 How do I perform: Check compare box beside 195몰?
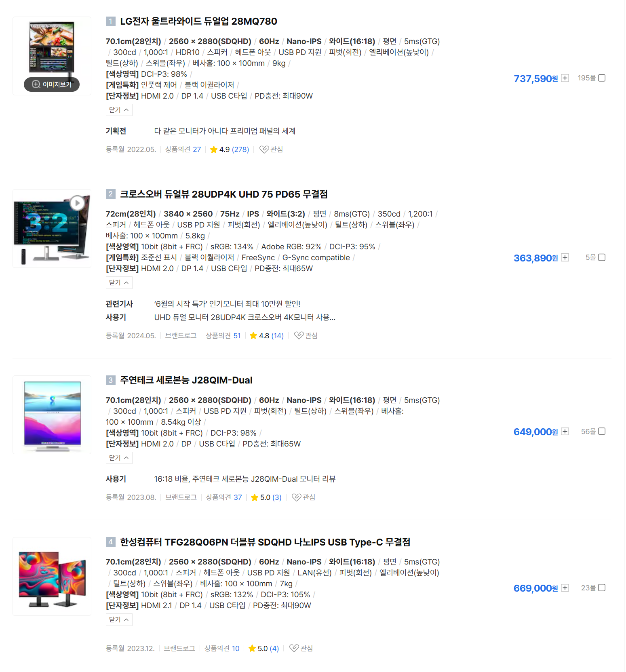pos(602,78)
